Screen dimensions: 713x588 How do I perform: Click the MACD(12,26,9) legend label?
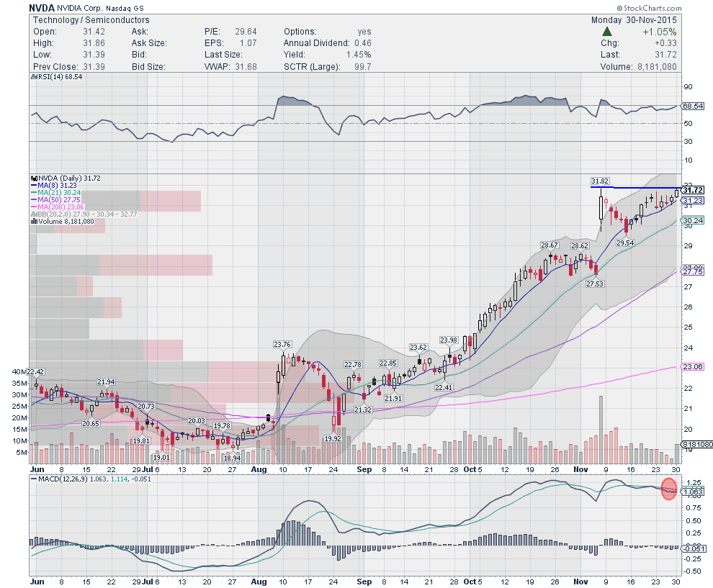pyautogui.click(x=63, y=479)
